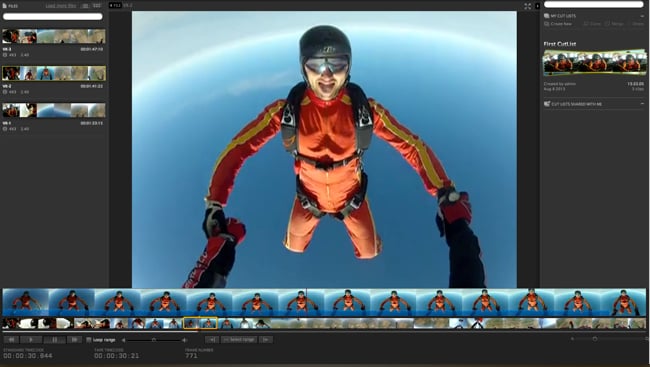The image size is (650, 367).
Task: Open the First CutList thumbnail
Action: click(x=594, y=63)
